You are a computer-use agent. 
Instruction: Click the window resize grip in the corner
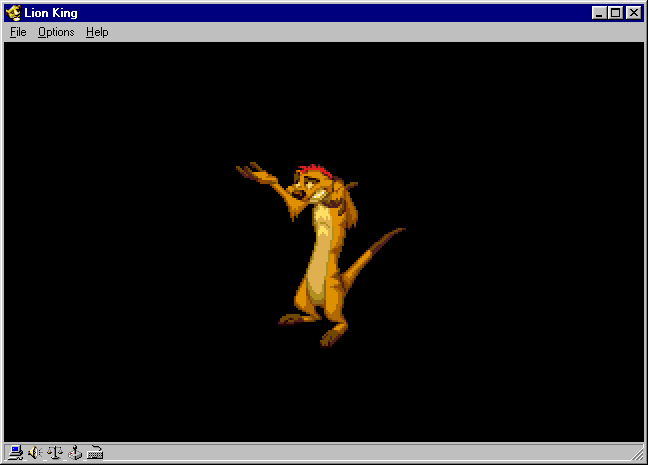tap(637, 454)
